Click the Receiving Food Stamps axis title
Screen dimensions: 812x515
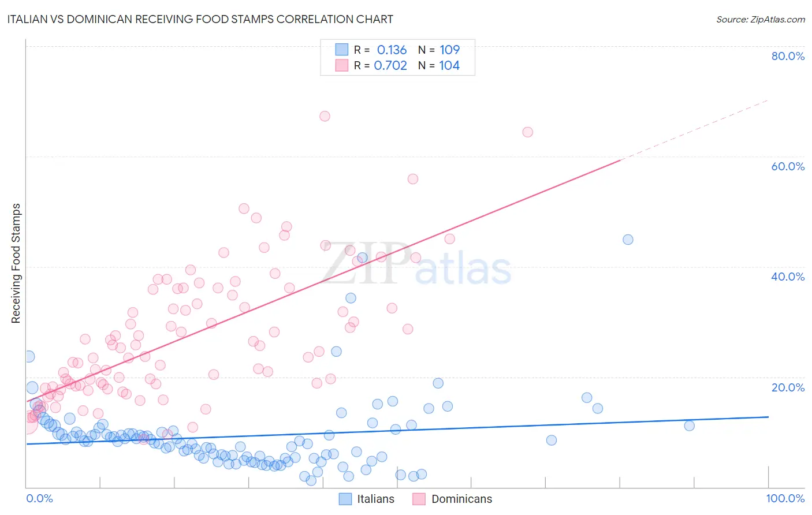click(x=16, y=263)
